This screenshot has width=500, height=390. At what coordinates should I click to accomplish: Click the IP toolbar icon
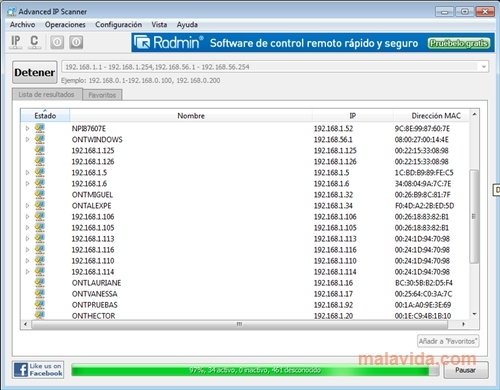(x=16, y=42)
